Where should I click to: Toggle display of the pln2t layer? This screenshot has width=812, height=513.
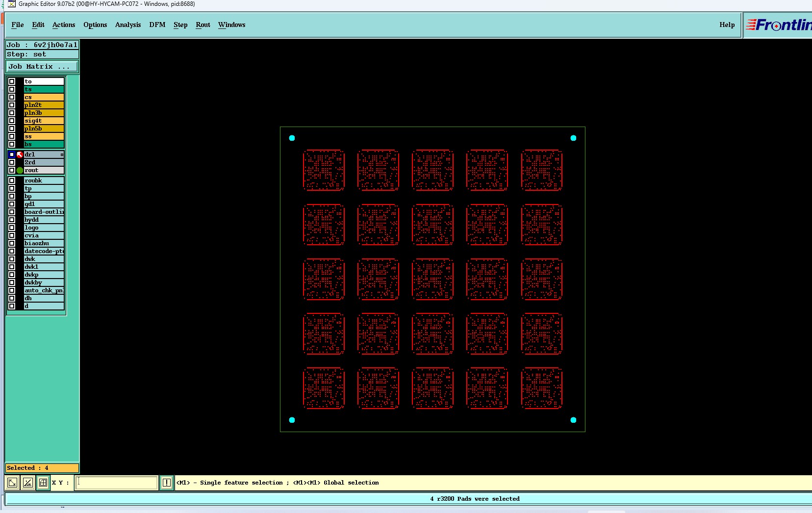[12, 105]
